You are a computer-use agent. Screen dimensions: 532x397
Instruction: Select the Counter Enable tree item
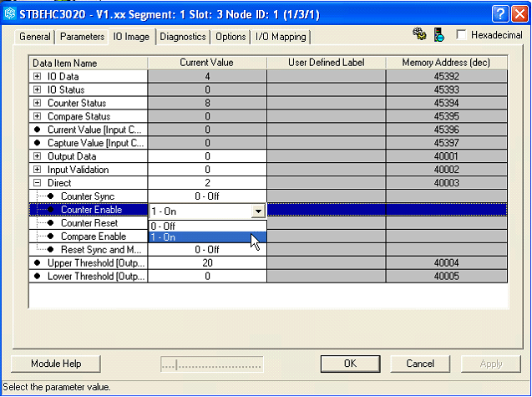click(x=91, y=210)
